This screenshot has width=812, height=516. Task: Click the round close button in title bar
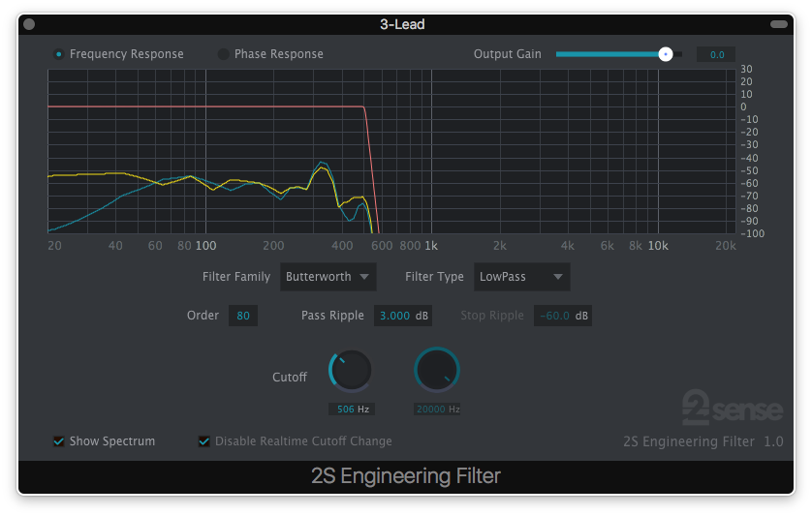[29, 24]
